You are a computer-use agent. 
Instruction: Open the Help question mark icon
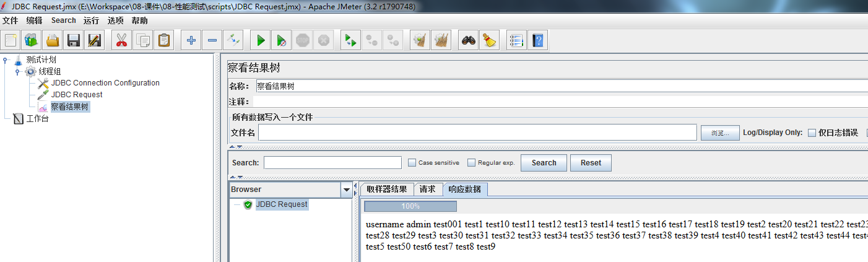pyautogui.click(x=537, y=41)
